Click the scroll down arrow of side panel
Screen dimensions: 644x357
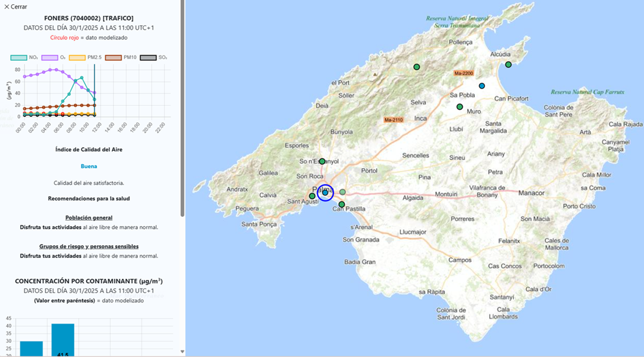point(182,352)
